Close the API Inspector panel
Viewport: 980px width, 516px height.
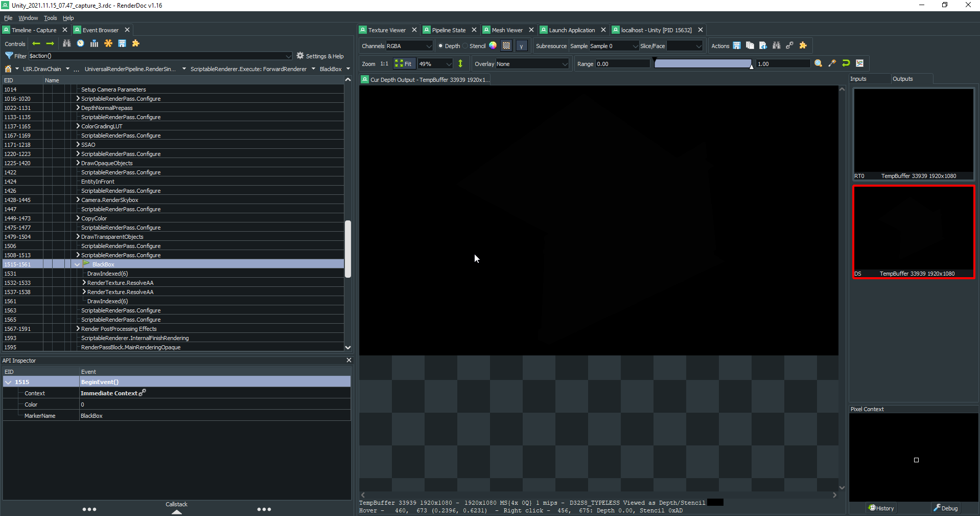(349, 360)
